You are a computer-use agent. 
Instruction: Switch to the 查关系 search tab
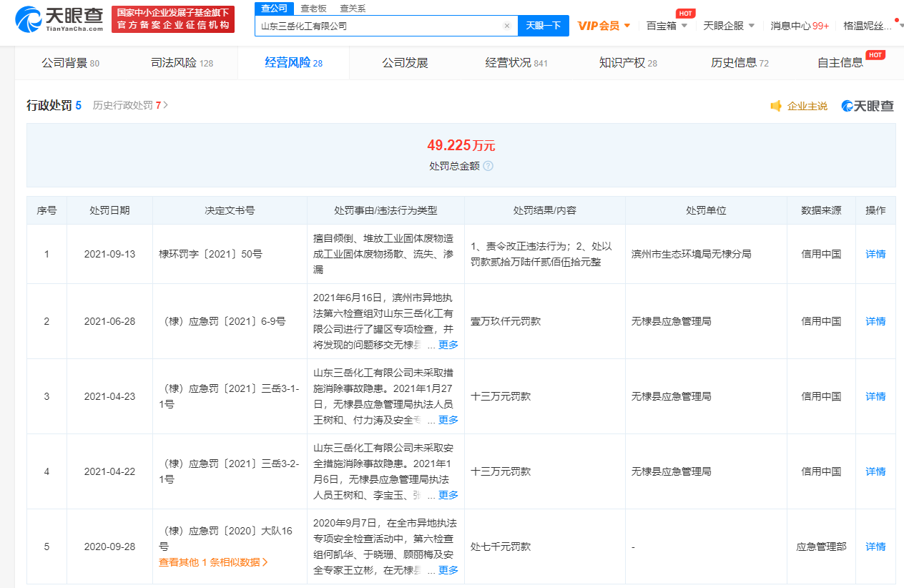353,9
